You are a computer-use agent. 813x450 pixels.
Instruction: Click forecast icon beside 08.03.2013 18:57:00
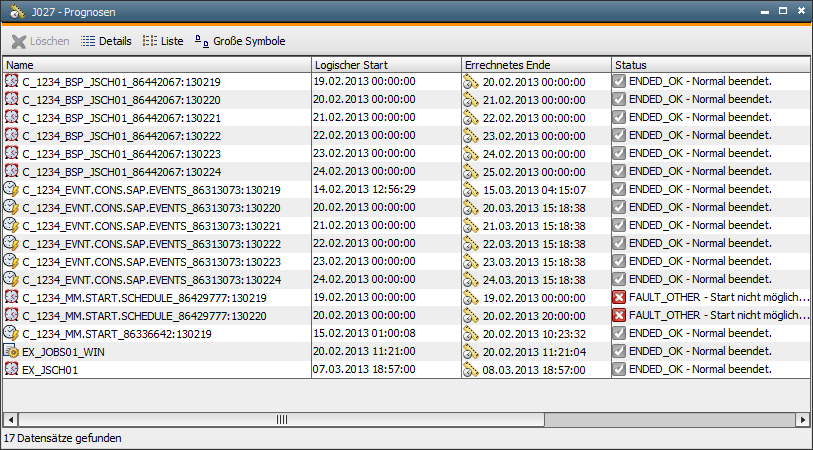(471, 370)
